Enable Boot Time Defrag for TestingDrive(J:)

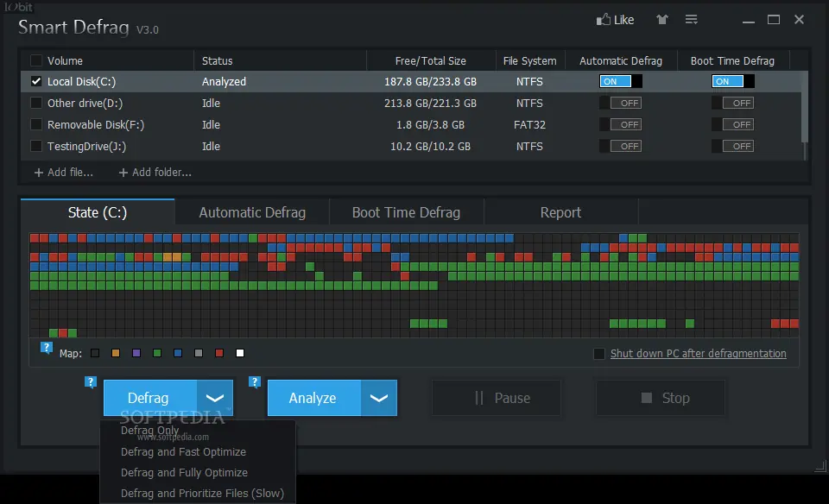(x=733, y=147)
